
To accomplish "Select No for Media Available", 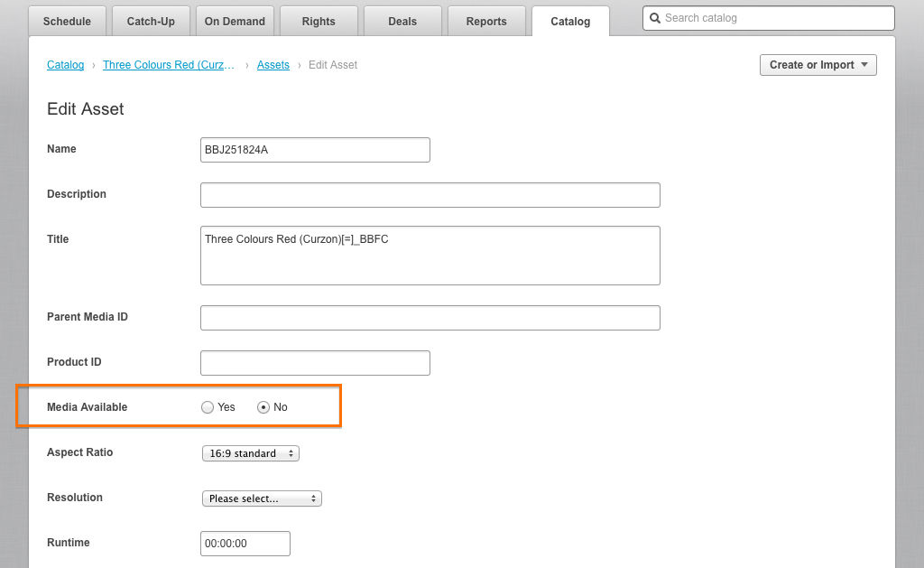I will 263,407.
